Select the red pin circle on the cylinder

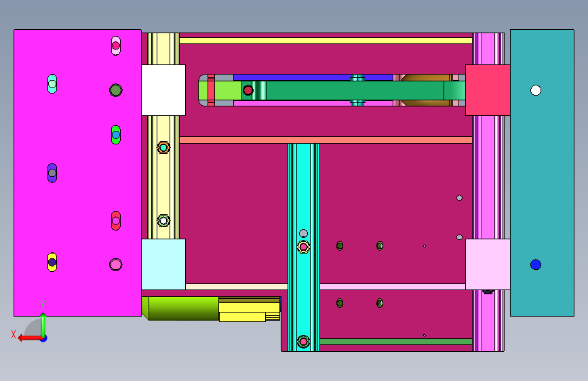point(248,90)
